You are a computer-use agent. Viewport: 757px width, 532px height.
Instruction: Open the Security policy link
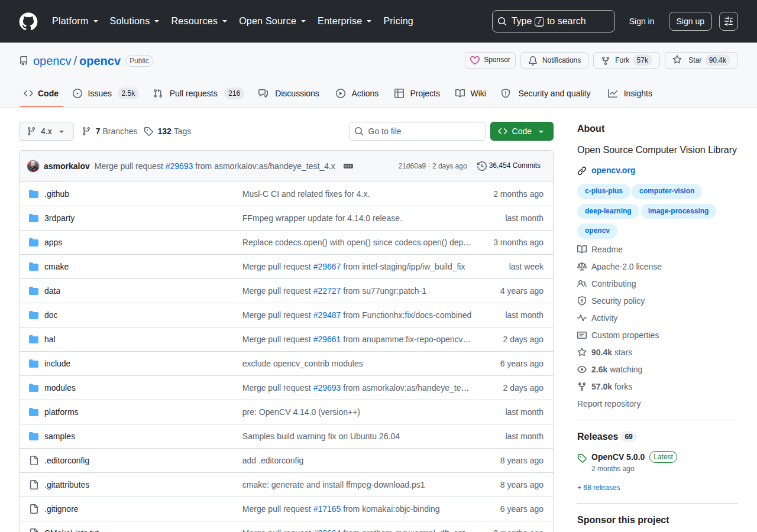click(611, 301)
